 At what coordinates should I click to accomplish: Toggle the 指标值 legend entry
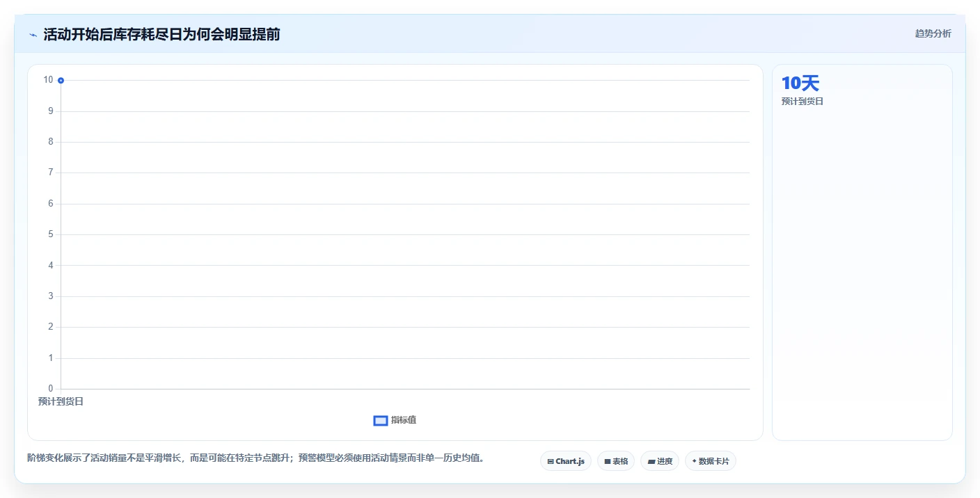coord(395,420)
